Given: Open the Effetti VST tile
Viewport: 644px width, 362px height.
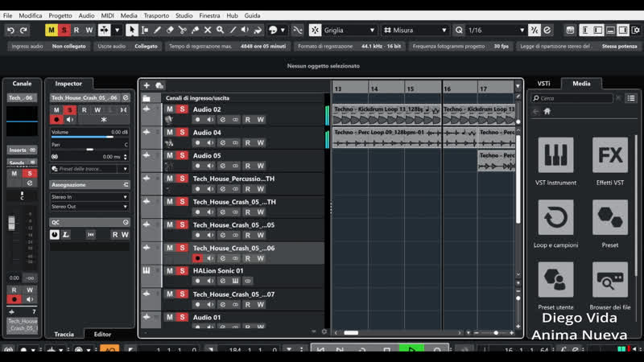Looking at the screenshot, I should coord(609,155).
